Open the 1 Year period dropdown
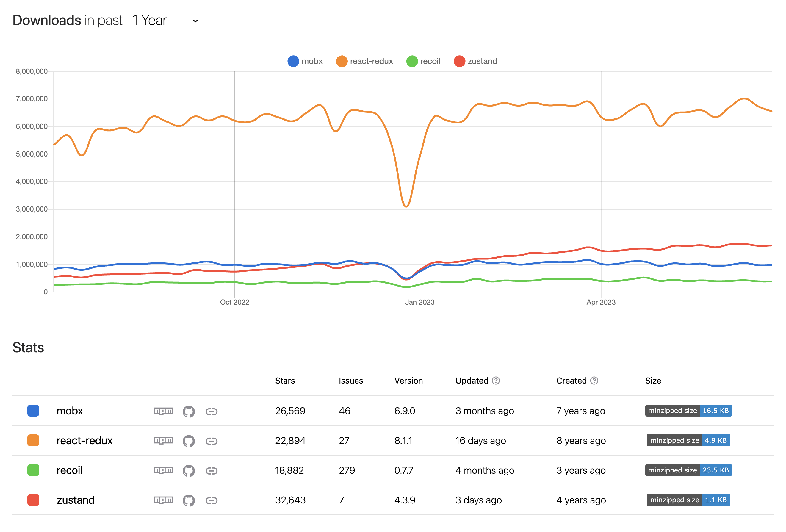Screen dimensions: 786x532 click(x=166, y=21)
